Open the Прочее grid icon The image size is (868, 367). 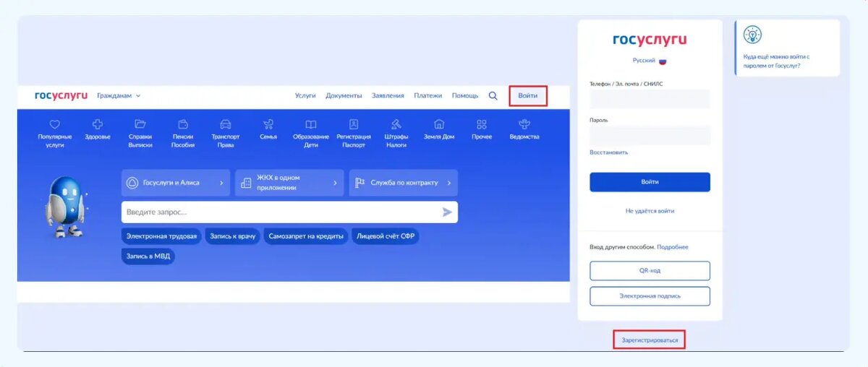pos(482,124)
